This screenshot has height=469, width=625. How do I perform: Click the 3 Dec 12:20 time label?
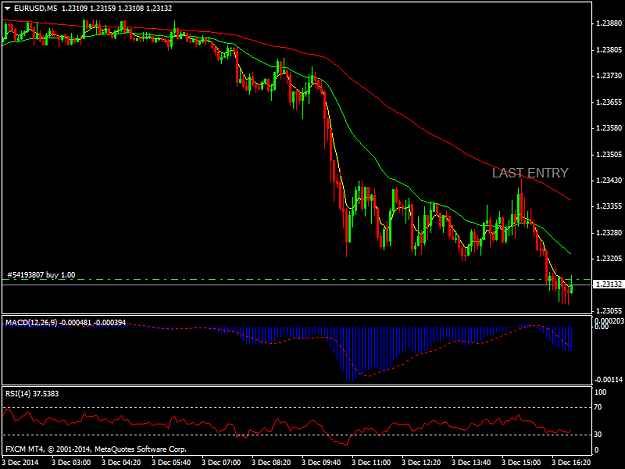pos(421,463)
